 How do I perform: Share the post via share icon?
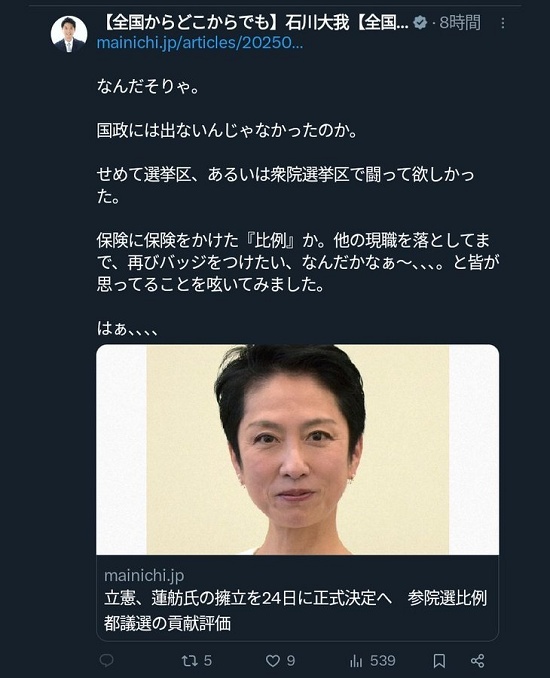477,660
